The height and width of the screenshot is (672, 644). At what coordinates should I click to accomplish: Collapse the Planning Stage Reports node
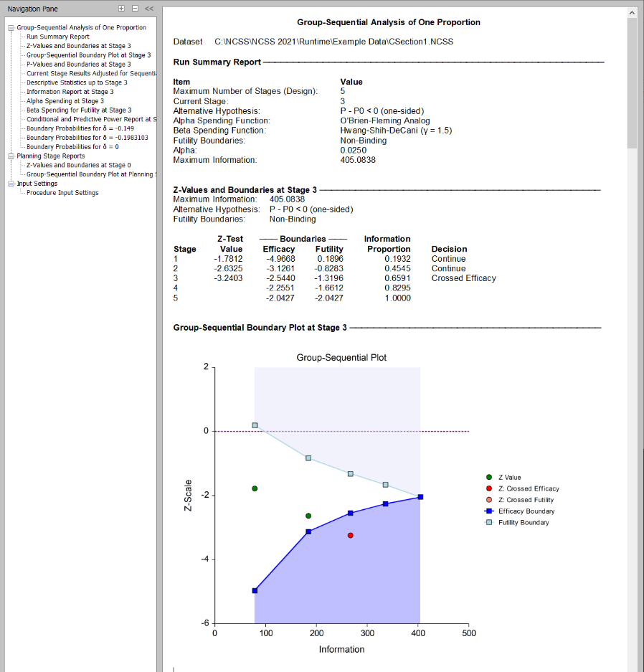click(11, 156)
